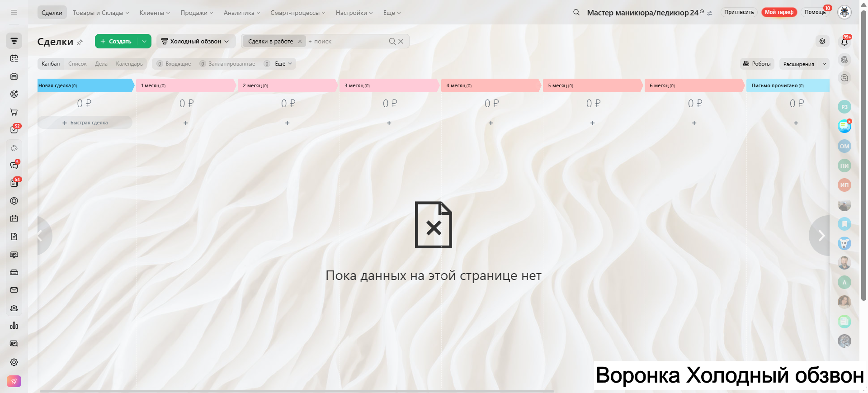Click the magnifier icon in the top bar
868x393 pixels.
coord(576,12)
